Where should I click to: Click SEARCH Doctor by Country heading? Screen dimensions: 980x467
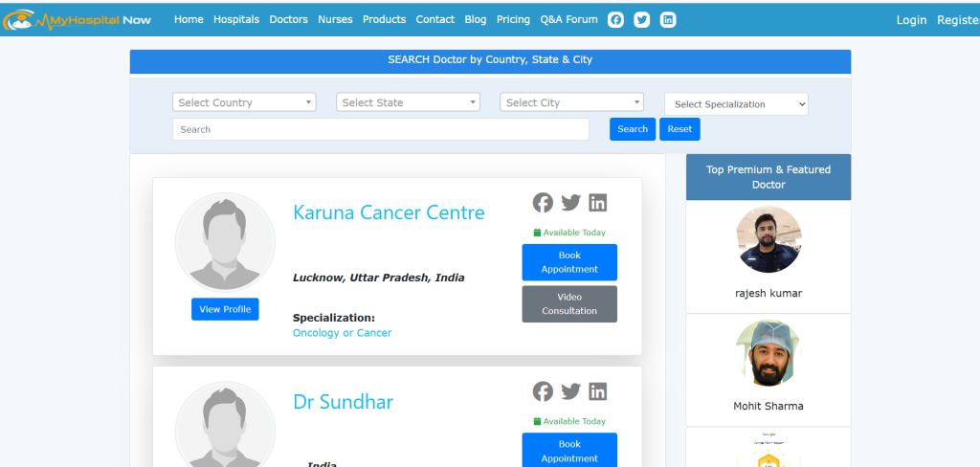[490, 60]
